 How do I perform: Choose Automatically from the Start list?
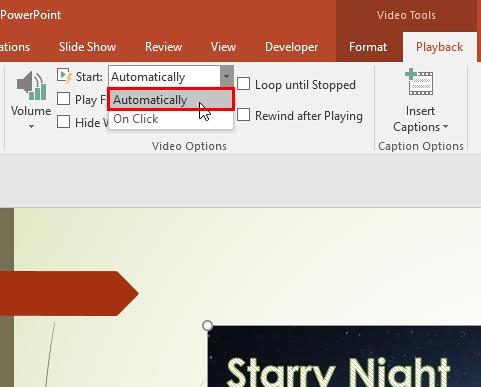pyautogui.click(x=171, y=99)
